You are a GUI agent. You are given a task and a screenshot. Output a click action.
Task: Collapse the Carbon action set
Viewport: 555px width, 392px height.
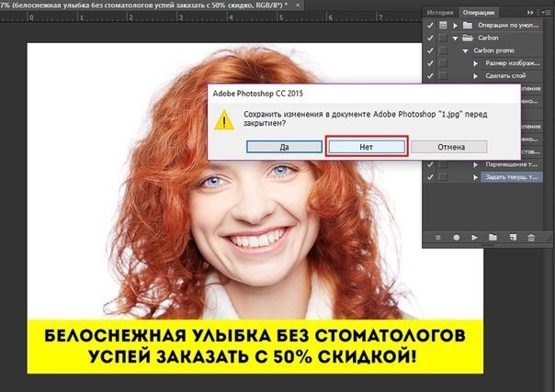point(455,39)
